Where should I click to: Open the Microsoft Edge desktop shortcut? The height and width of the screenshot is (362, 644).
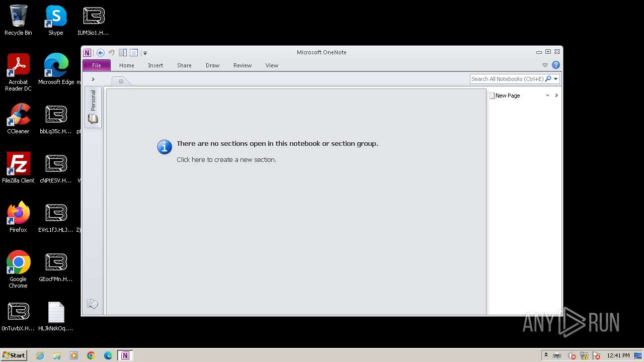click(x=56, y=70)
